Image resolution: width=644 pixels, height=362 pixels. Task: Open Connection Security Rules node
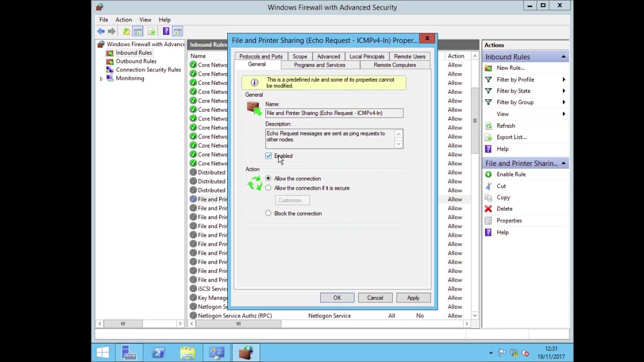point(148,70)
